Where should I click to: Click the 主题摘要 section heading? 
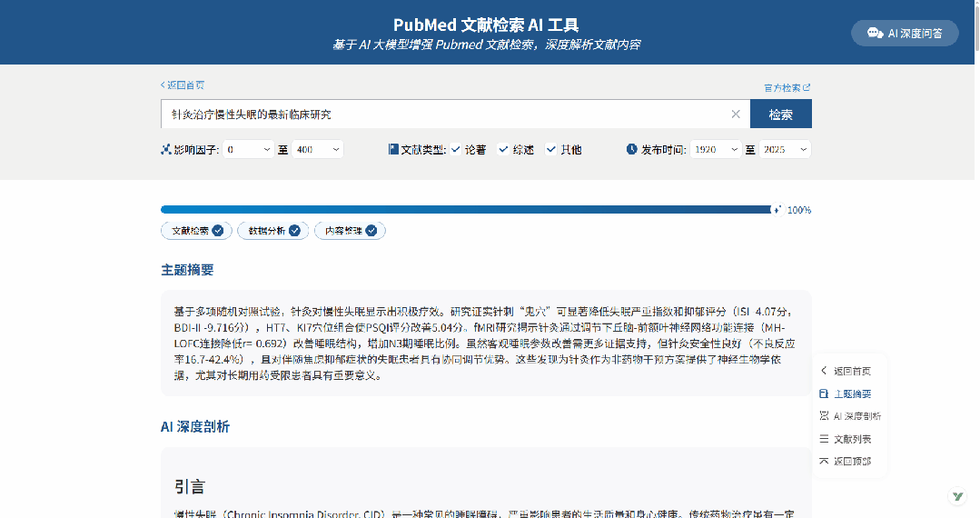(187, 270)
